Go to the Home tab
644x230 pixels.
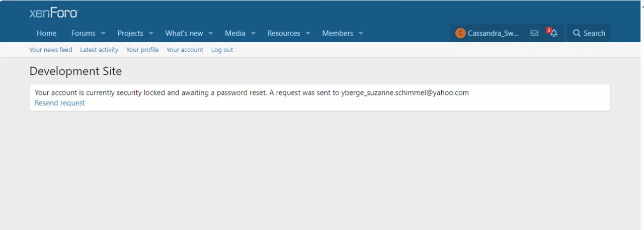pyautogui.click(x=46, y=33)
